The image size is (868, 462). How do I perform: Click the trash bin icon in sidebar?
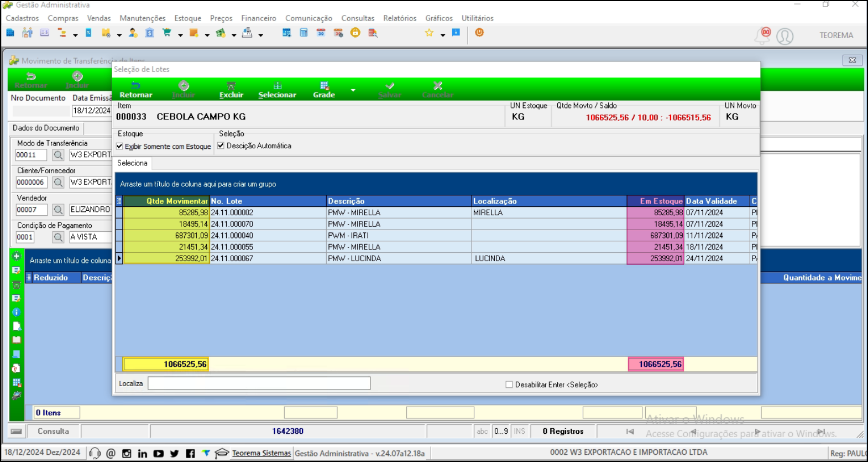pos(17,284)
